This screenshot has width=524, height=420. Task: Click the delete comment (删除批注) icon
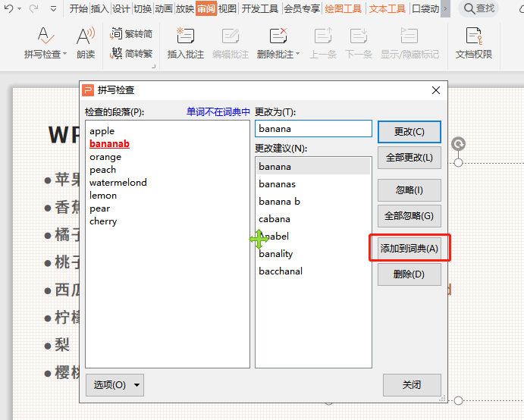click(278, 36)
